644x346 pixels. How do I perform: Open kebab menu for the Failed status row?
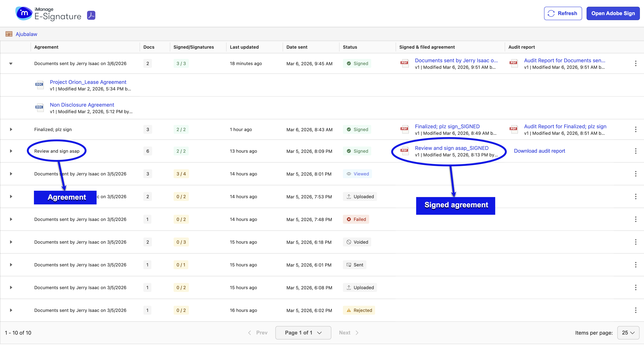point(635,219)
